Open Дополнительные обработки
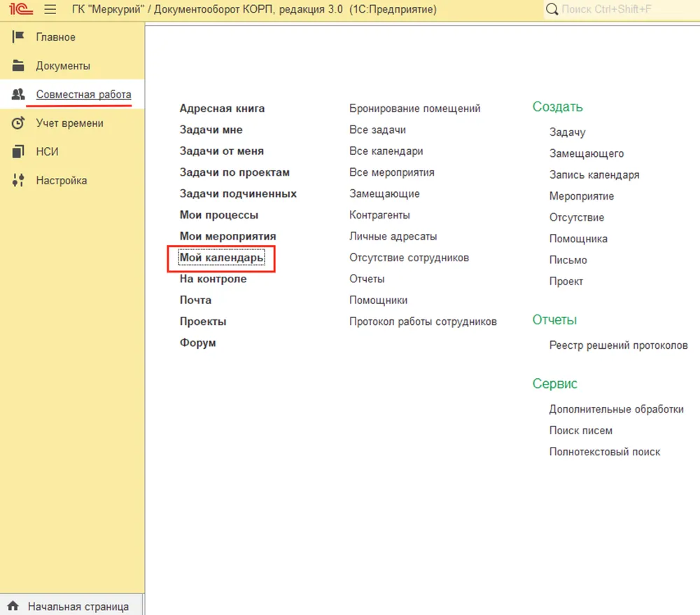The height and width of the screenshot is (615, 700). pyautogui.click(x=616, y=409)
